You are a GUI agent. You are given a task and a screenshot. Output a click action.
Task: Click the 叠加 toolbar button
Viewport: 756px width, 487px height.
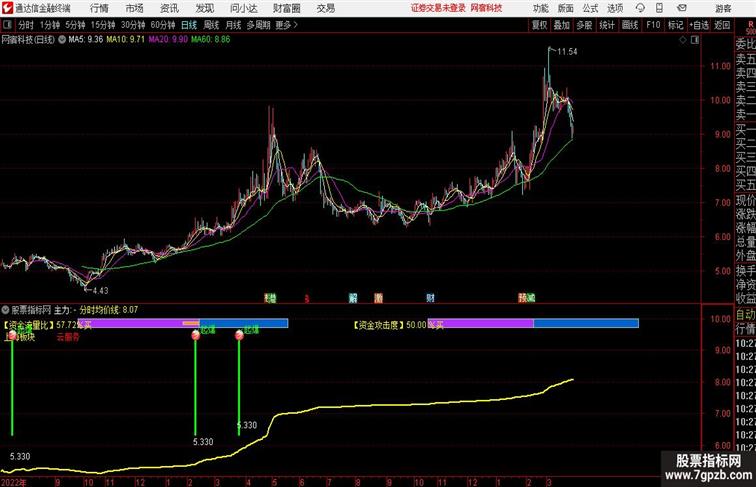562,25
